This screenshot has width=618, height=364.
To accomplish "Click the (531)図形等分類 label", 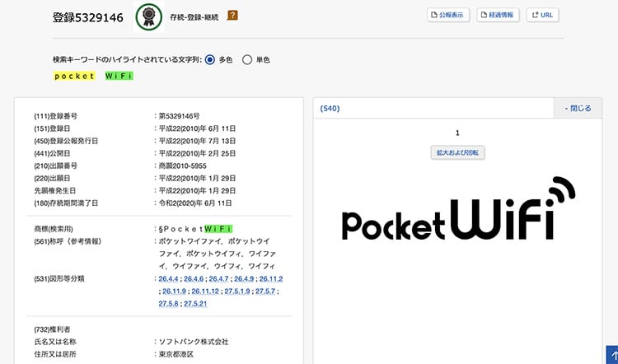I will (59, 279).
